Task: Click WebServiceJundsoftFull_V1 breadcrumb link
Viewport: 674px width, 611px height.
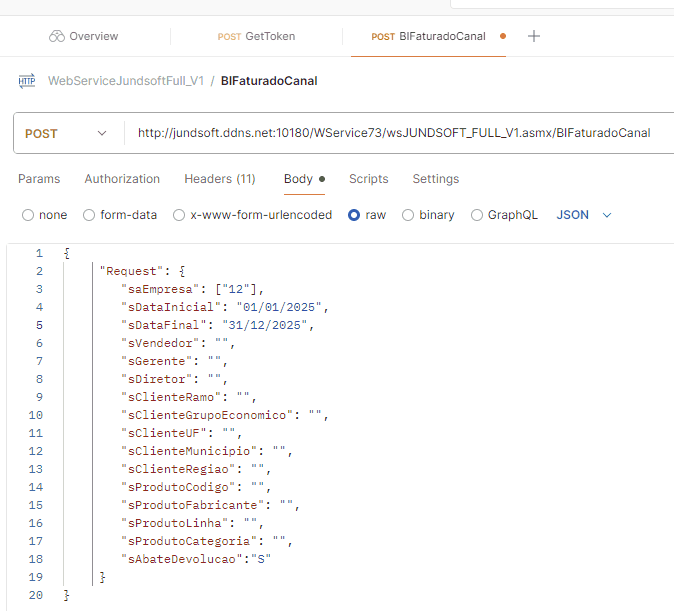Action: 126,81
